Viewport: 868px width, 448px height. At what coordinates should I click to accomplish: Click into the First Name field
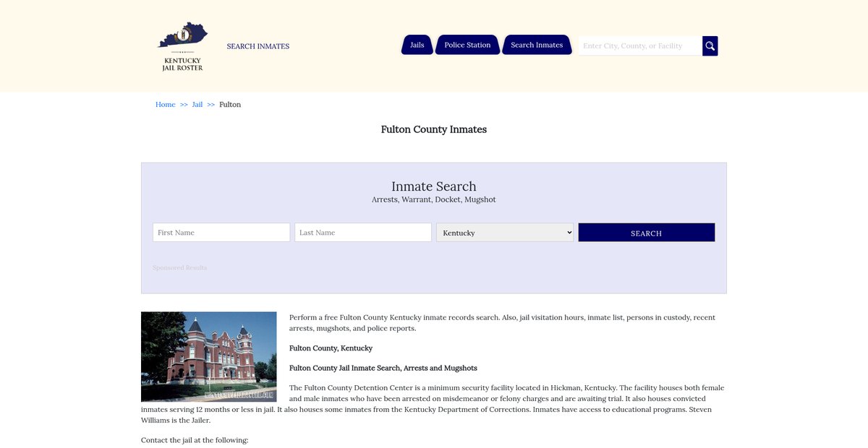tap(221, 233)
